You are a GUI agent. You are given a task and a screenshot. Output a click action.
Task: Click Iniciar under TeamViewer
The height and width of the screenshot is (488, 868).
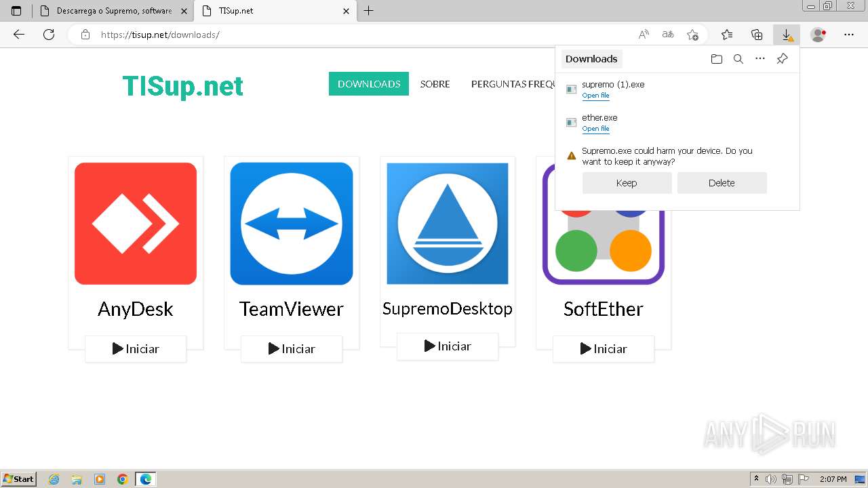coord(292,349)
